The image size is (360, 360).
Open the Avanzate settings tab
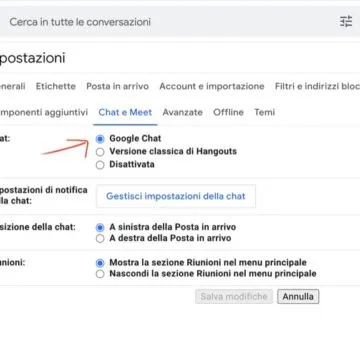tap(182, 112)
